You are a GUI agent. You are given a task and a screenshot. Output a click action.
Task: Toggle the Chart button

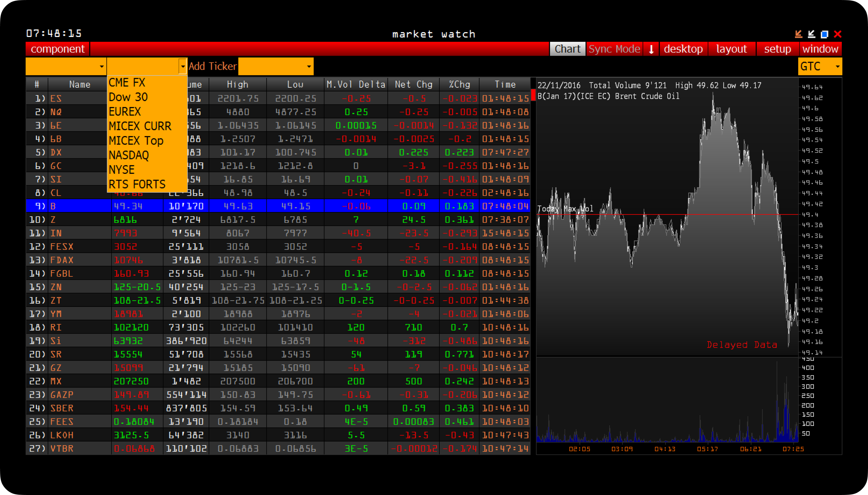[x=567, y=49]
